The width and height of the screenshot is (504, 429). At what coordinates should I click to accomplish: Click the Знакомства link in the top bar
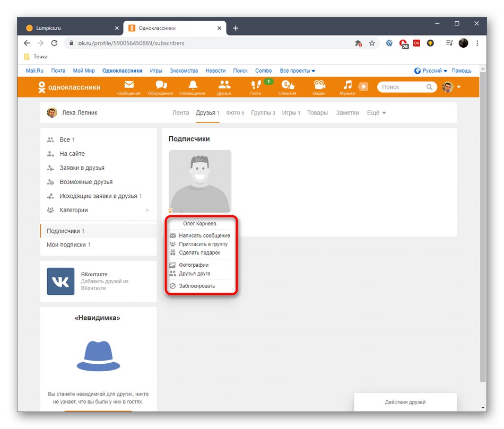[184, 71]
